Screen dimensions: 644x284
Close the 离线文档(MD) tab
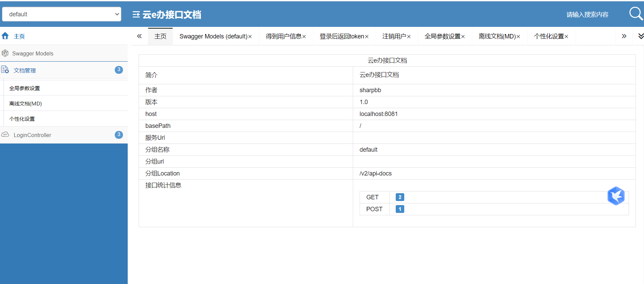(x=518, y=37)
